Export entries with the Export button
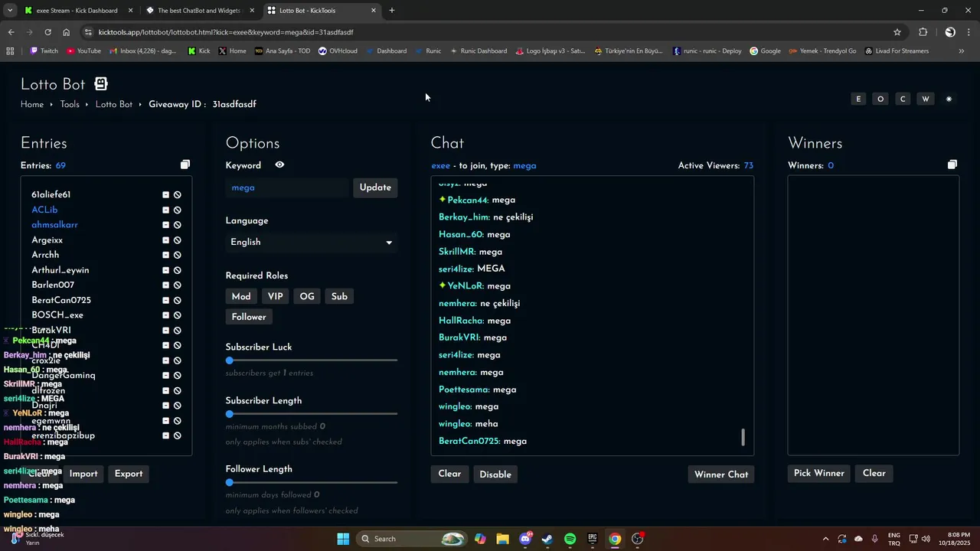Image resolution: width=980 pixels, height=551 pixels. (129, 474)
